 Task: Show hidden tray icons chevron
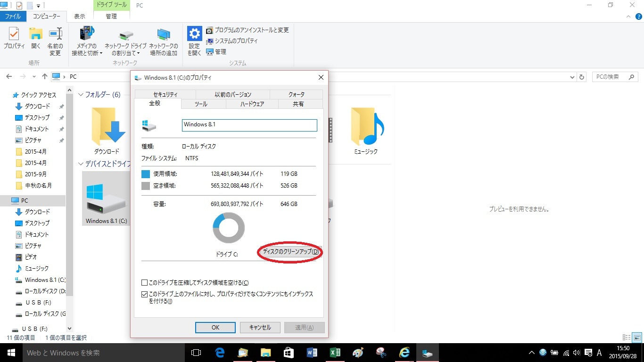pyautogui.click(x=532, y=353)
